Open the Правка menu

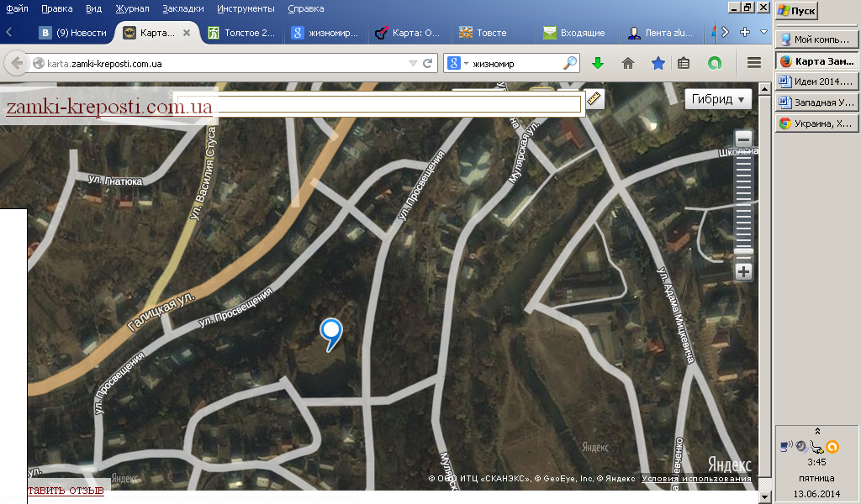[56, 8]
